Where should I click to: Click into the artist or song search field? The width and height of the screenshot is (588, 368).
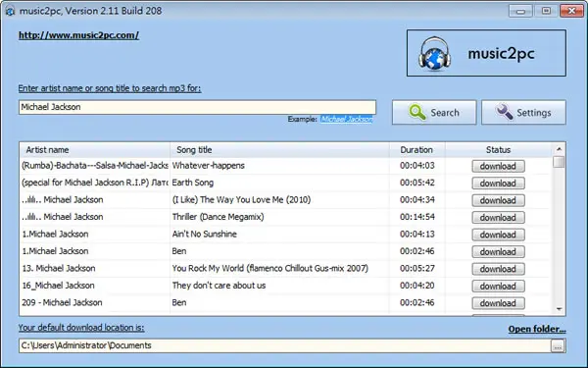click(197, 107)
